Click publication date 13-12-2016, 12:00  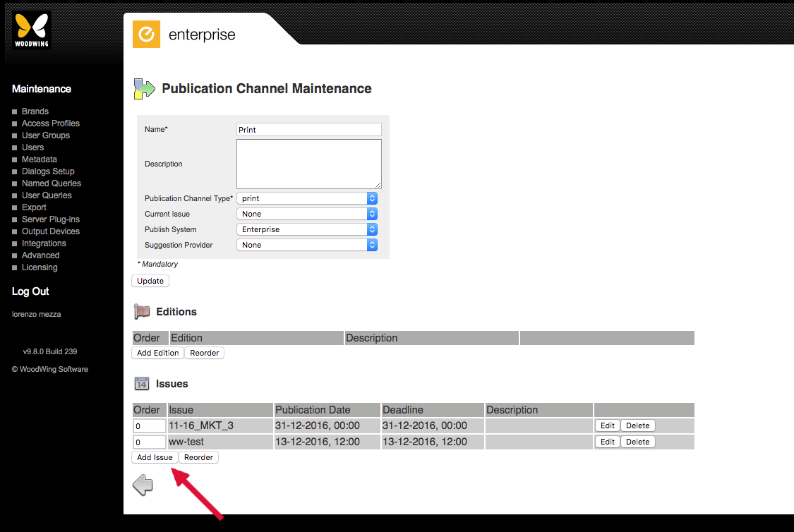coord(318,442)
